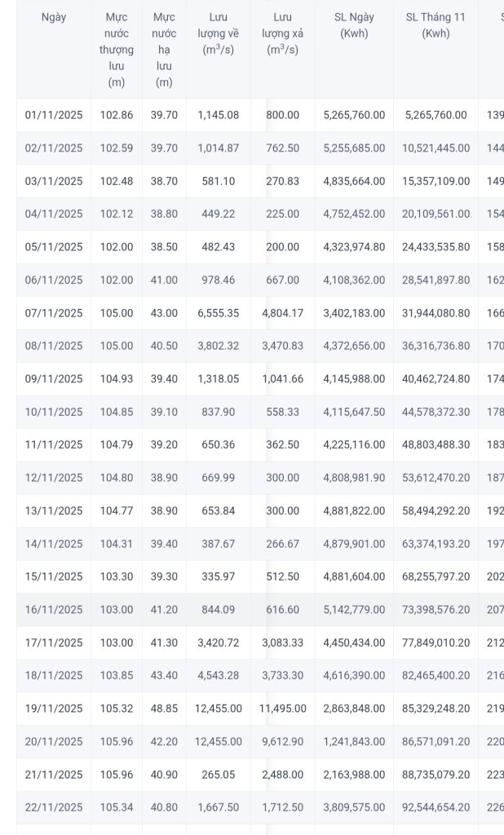This screenshot has height=835, width=504.
Task: Select the "Mực nước hạ lưu" column header
Action: [x=164, y=50]
